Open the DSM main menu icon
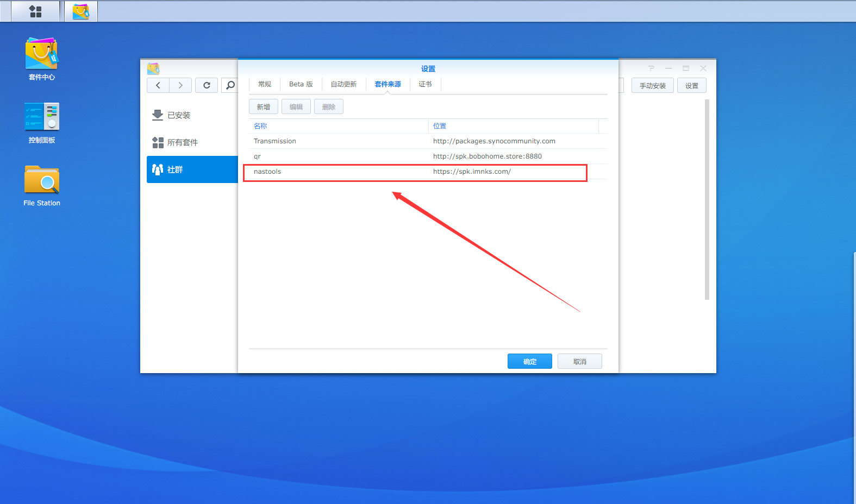 point(35,11)
